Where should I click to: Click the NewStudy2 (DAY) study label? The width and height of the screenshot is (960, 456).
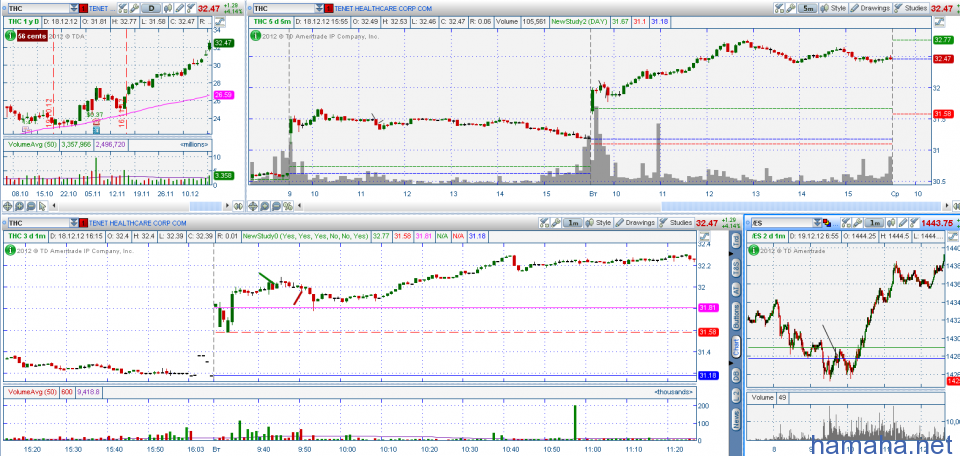(579, 21)
